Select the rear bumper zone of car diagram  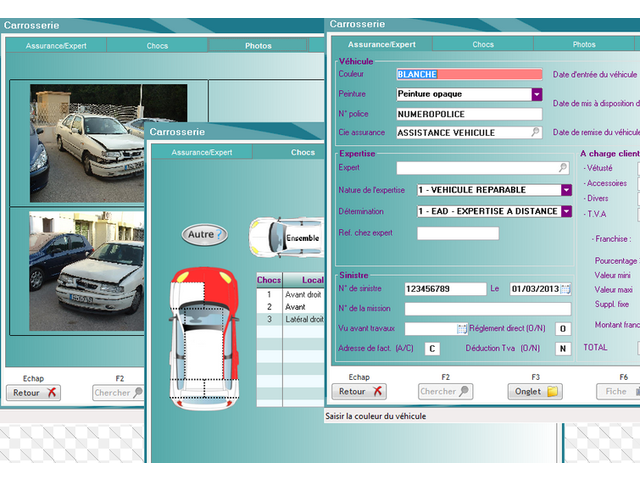coord(204,402)
